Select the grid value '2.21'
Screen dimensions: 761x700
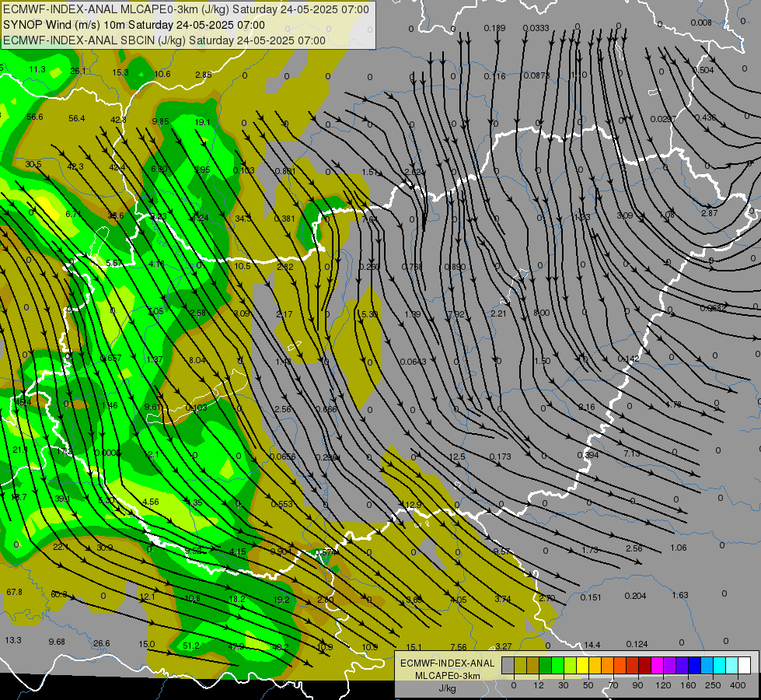[x=498, y=313]
